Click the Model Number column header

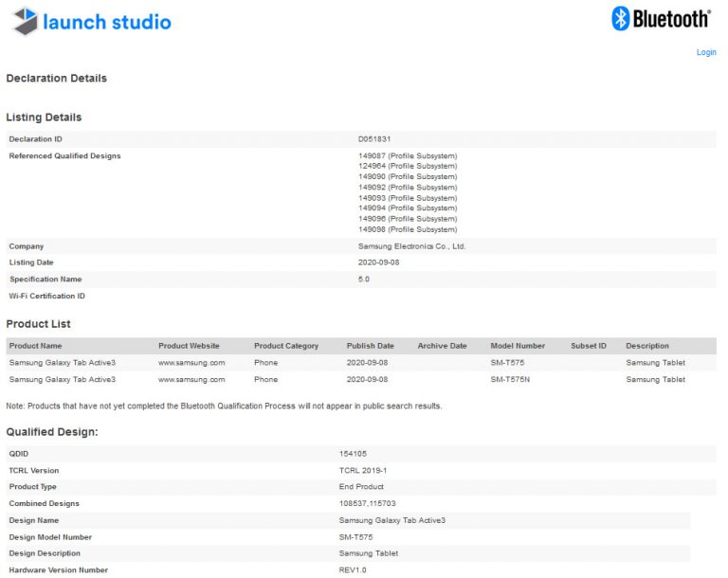[518, 346]
